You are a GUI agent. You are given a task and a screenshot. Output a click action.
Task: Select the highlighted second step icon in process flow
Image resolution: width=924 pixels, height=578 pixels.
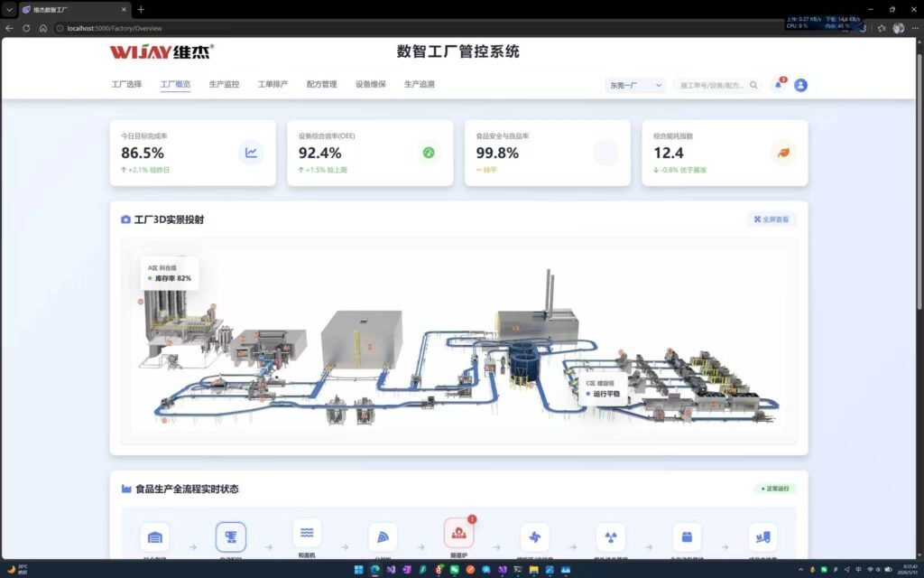pos(231,536)
